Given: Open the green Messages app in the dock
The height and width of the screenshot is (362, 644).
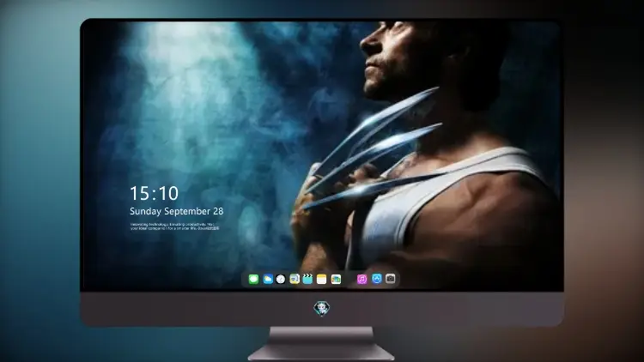Looking at the screenshot, I should point(253,280).
